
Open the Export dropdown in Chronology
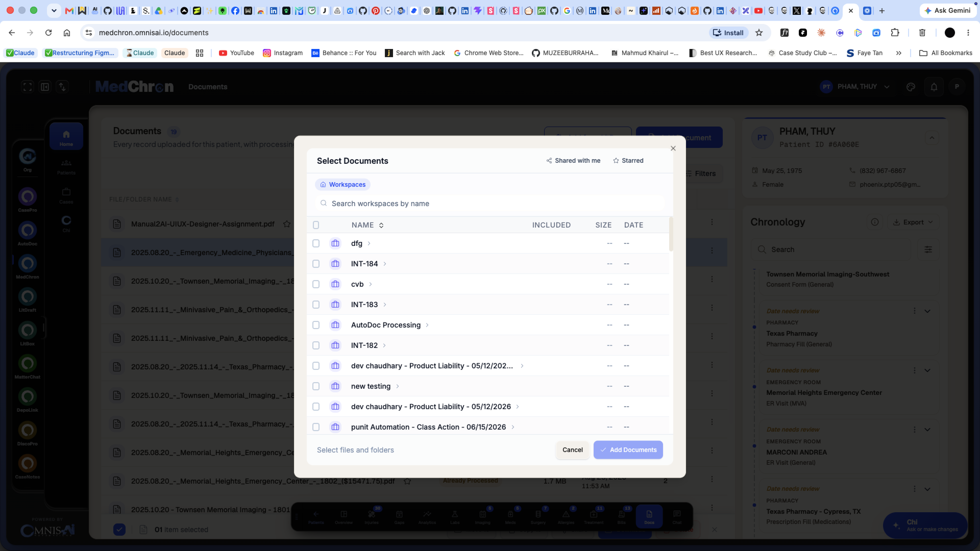pos(913,222)
